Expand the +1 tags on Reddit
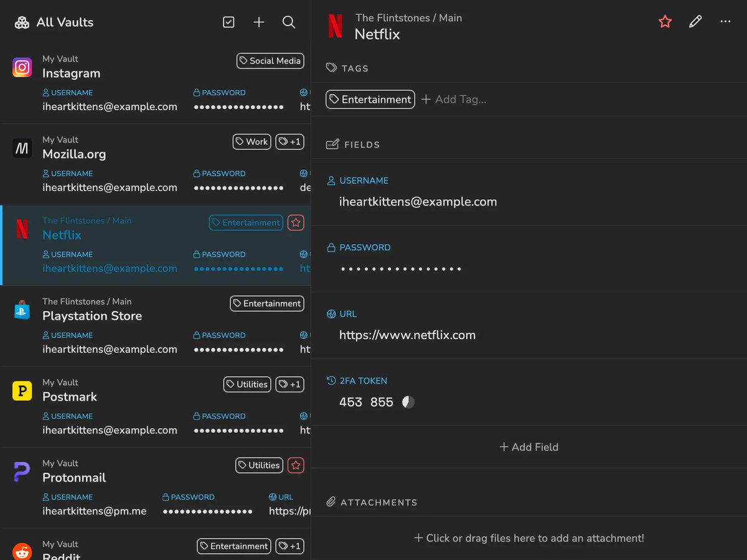Viewport: 747px width, 560px height. [x=289, y=546]
